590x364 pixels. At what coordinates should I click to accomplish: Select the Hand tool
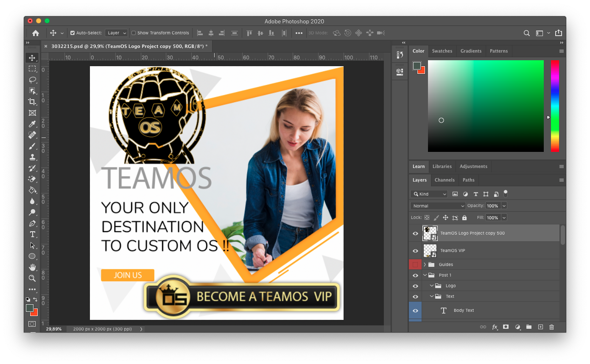pos(32,267)
